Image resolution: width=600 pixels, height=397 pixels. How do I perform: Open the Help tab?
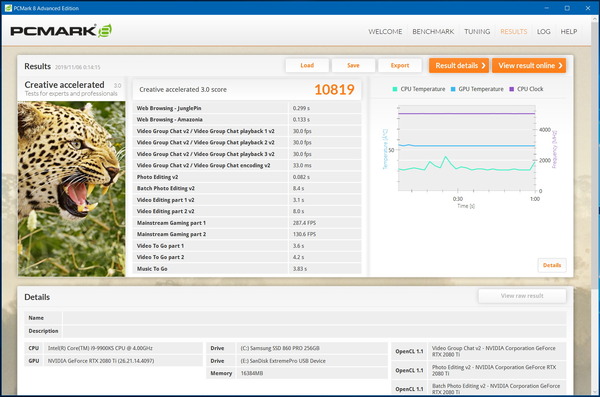click(569, 32)
